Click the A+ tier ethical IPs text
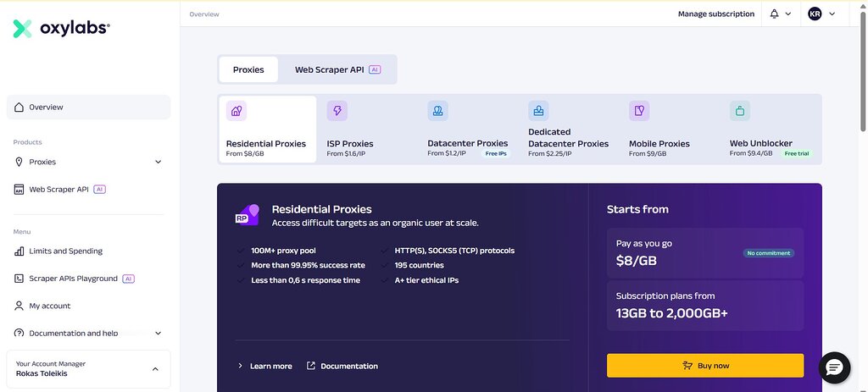This screenshot has height=392, width=868. coord(426,280)
